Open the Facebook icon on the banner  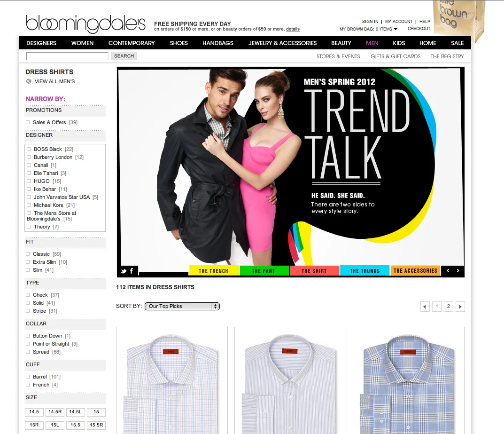(x=132, y=271)
